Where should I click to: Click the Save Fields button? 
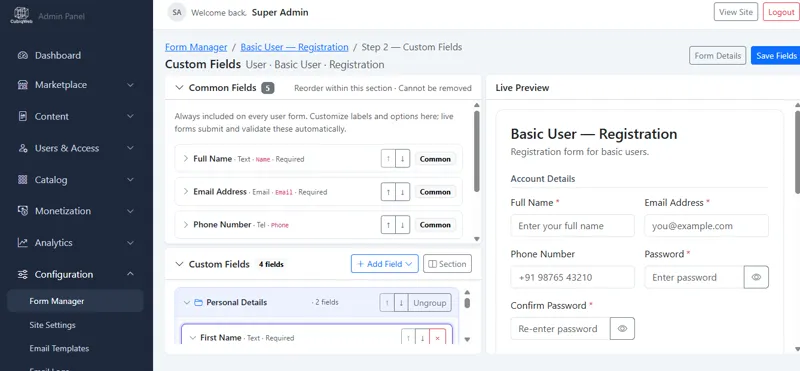tap(776, 56)
